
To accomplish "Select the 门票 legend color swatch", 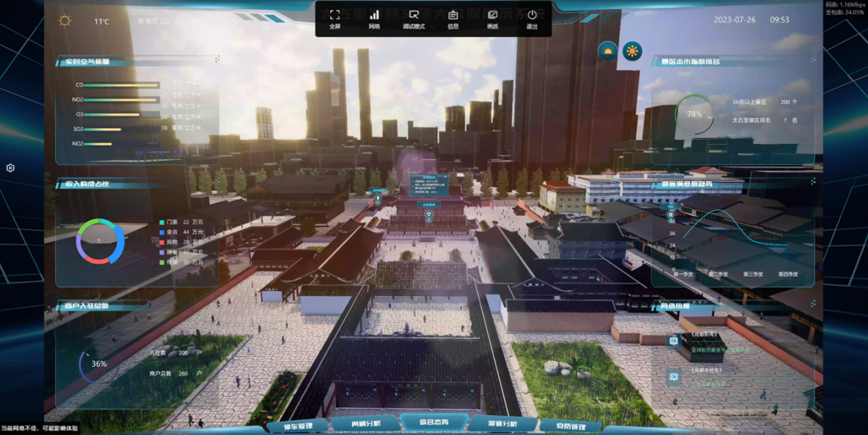I will click(163, 222).
